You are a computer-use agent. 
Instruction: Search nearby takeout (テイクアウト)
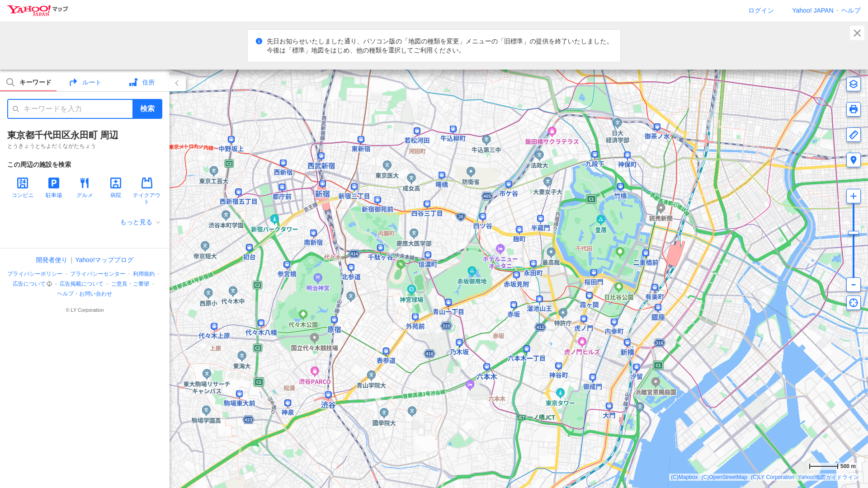click(x=146, y=191)
